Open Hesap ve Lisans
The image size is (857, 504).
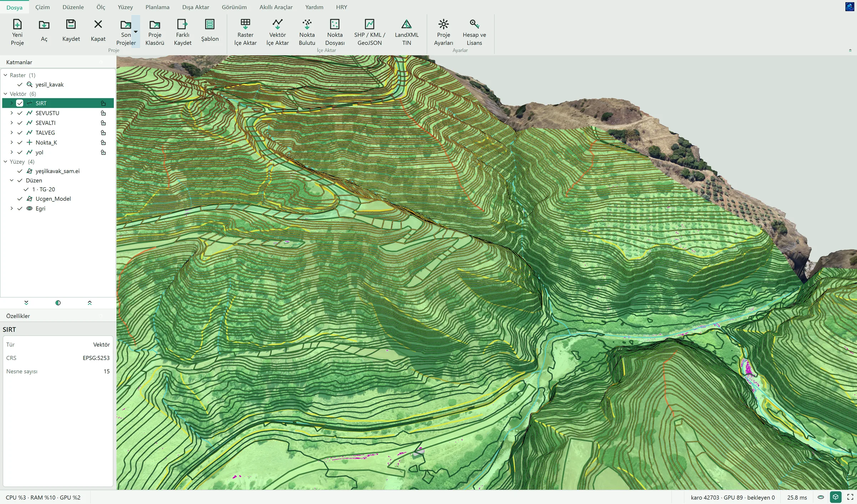pos(474,32)
